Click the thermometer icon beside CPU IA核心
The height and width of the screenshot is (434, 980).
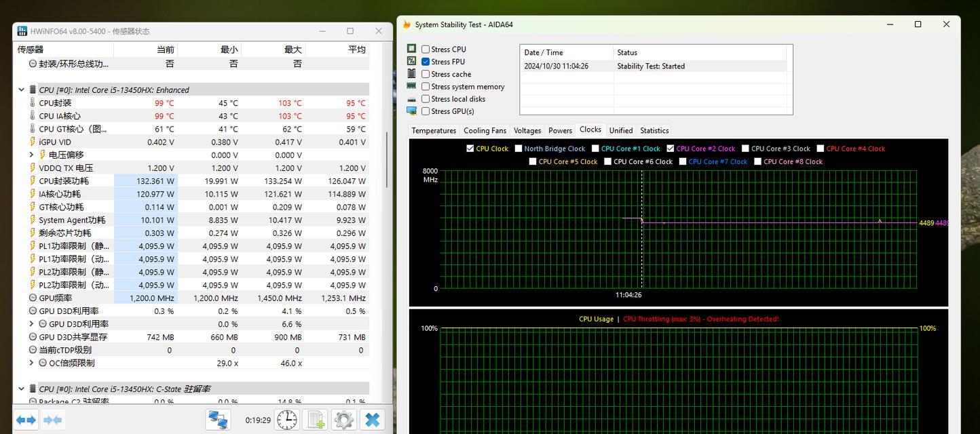(32, 116)
